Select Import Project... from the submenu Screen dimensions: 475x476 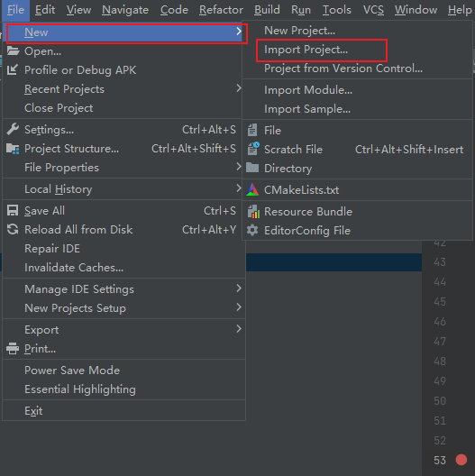(306, 50)
